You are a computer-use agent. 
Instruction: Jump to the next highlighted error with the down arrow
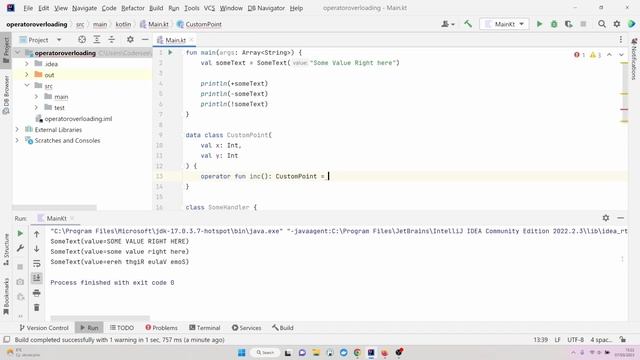point(621,55)
